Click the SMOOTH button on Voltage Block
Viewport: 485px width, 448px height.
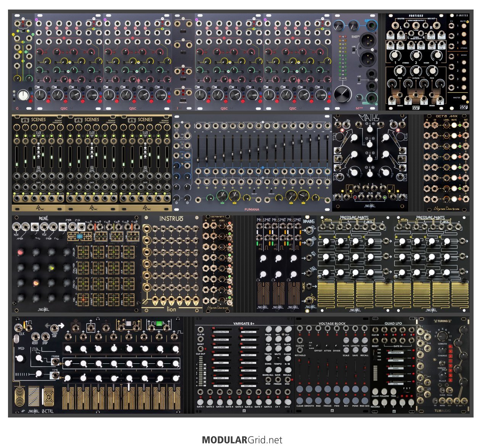(x=309, y=401)
